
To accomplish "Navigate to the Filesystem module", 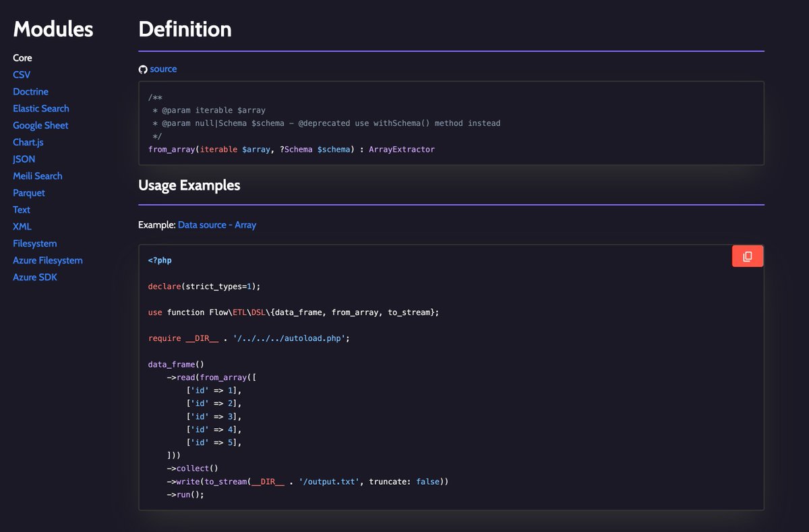I will click(x=35, y=243).
